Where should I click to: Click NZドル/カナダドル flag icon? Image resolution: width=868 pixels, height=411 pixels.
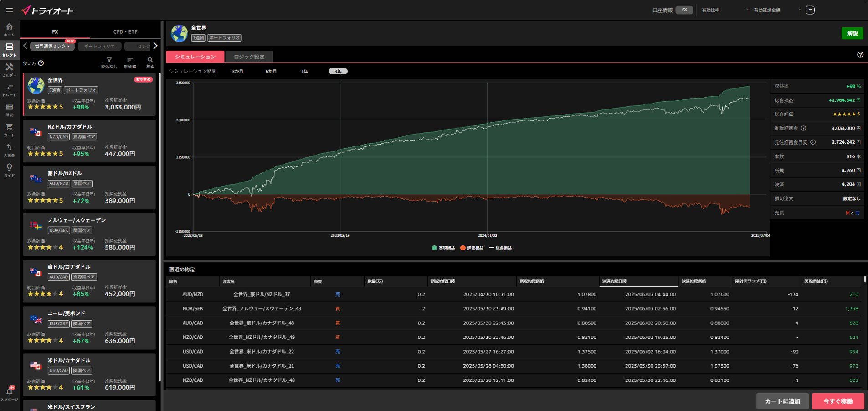tap(36, 132)
